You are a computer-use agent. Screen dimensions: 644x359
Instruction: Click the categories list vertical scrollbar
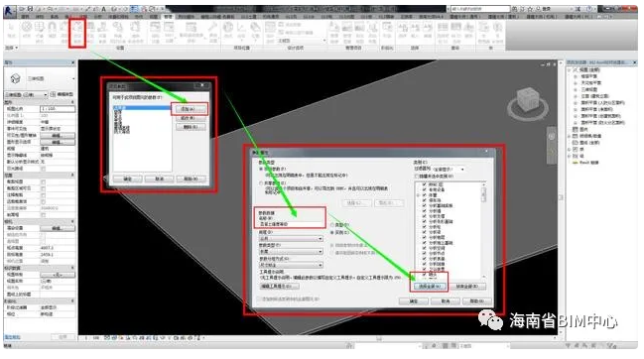483,231
